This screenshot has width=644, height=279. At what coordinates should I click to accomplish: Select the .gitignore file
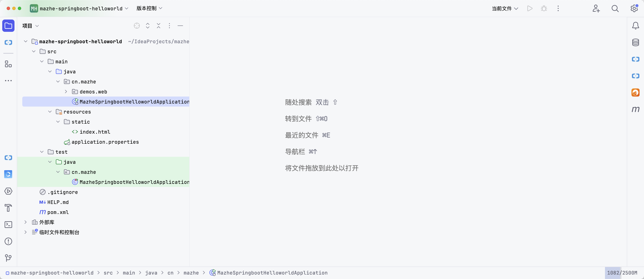pyautogui.click(x=63, y=192)
